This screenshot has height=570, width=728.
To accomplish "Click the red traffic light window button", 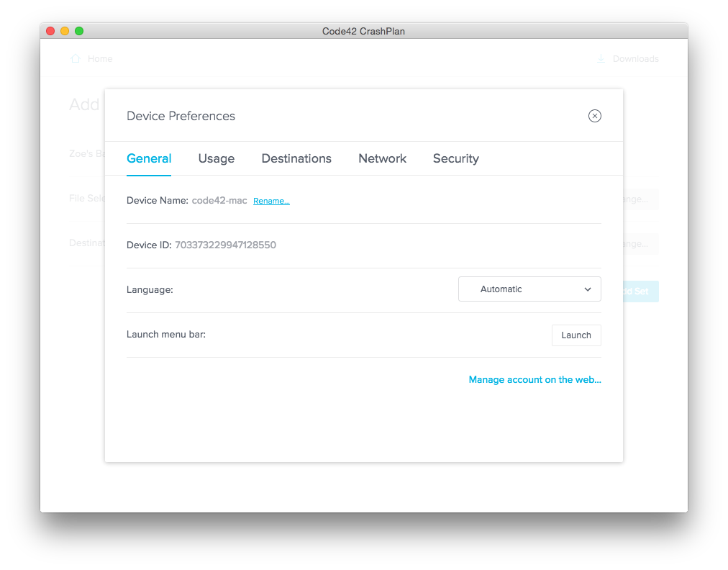I will tap(50, 31).
